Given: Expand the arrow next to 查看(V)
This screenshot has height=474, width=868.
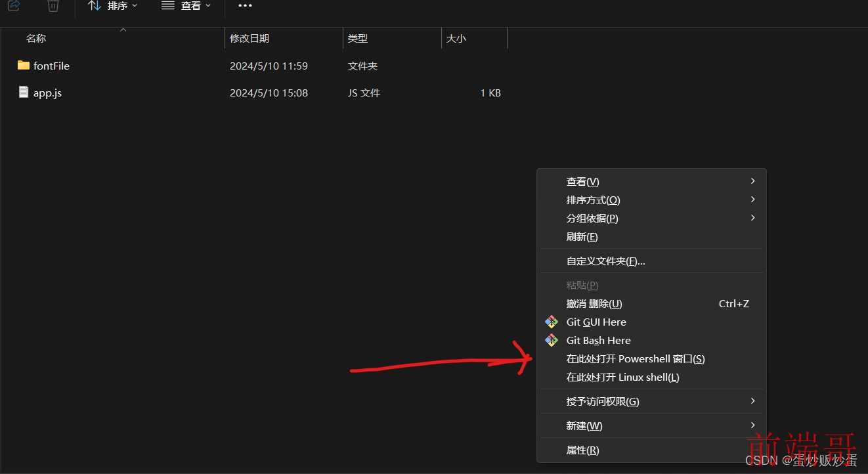Looking at the screenshot, I should pos(752,181).
